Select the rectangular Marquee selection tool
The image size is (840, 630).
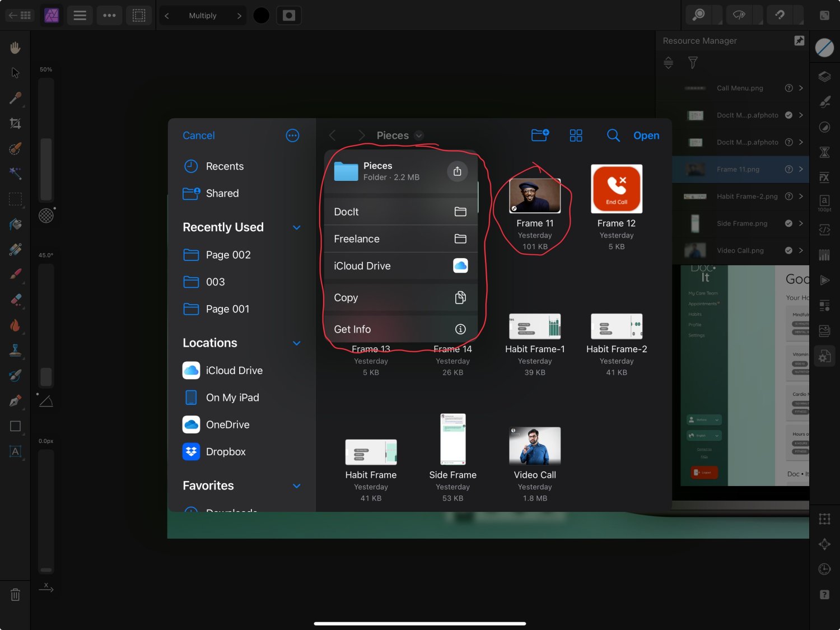[x=15, y=199]
